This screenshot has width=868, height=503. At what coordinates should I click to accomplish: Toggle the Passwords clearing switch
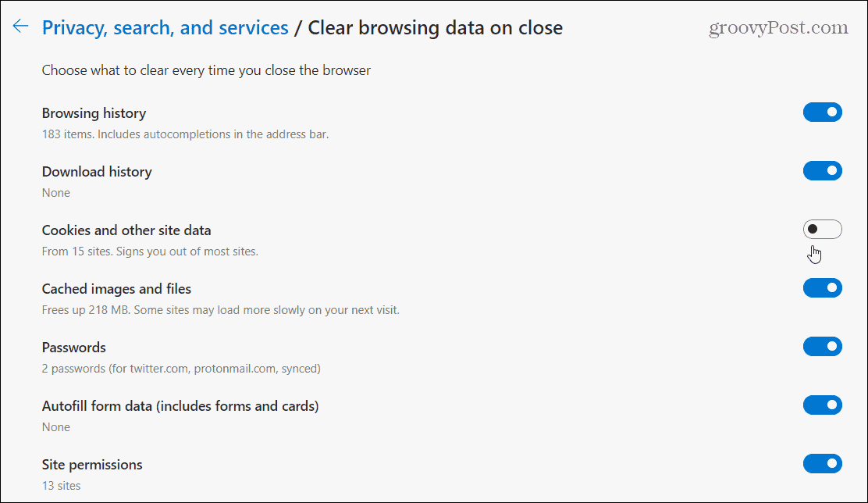(823, 346)
